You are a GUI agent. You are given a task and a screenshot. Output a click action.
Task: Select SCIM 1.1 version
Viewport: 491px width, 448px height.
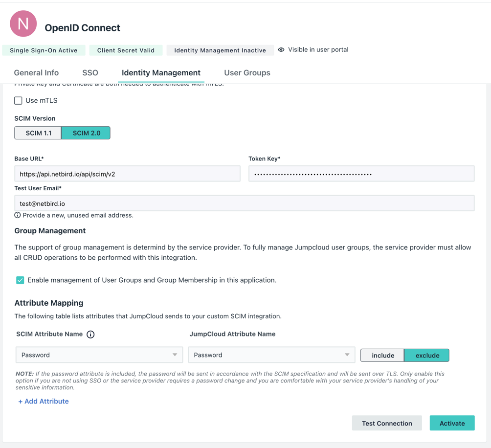[38, 133]
